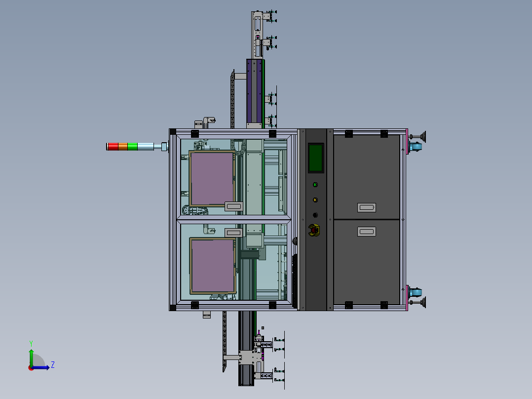Image resolution: width=532 pixels, height=399 pixels.
Task: Select the purple linear actuator above the frame
Action: click(x=255, y=91)
